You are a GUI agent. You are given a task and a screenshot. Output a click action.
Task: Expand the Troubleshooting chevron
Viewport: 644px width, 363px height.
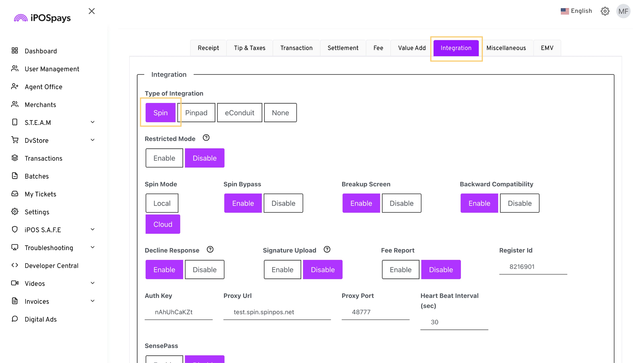[x=93, y=247]
